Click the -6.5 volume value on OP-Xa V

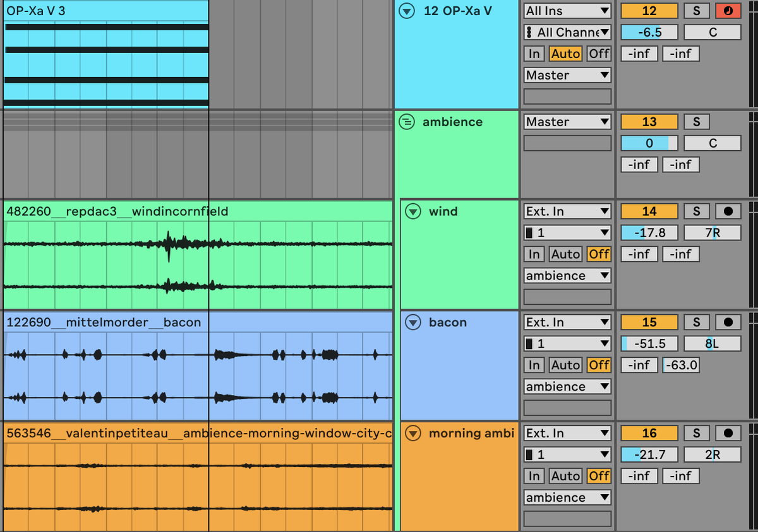(x=649, y=32)
